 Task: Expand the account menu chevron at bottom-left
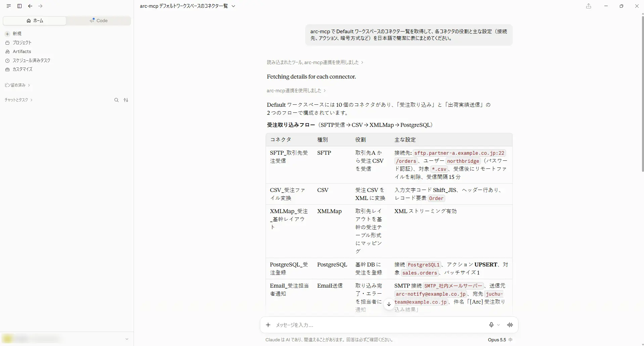click(x=127, y=339)
